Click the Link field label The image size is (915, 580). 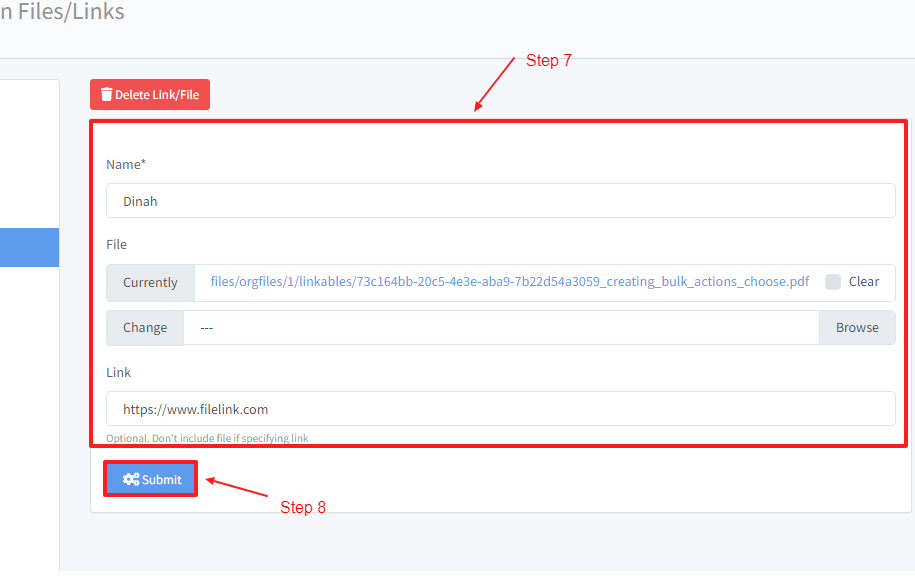(x=118, y=372)
